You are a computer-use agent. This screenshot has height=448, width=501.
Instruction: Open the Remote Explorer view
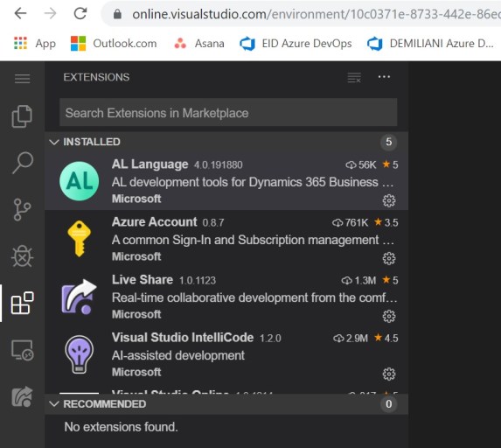point(23,350)
